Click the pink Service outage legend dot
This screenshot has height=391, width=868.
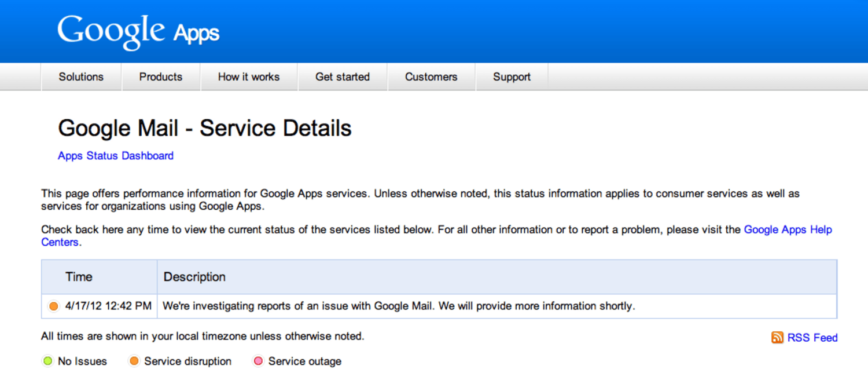pos(258,361)
